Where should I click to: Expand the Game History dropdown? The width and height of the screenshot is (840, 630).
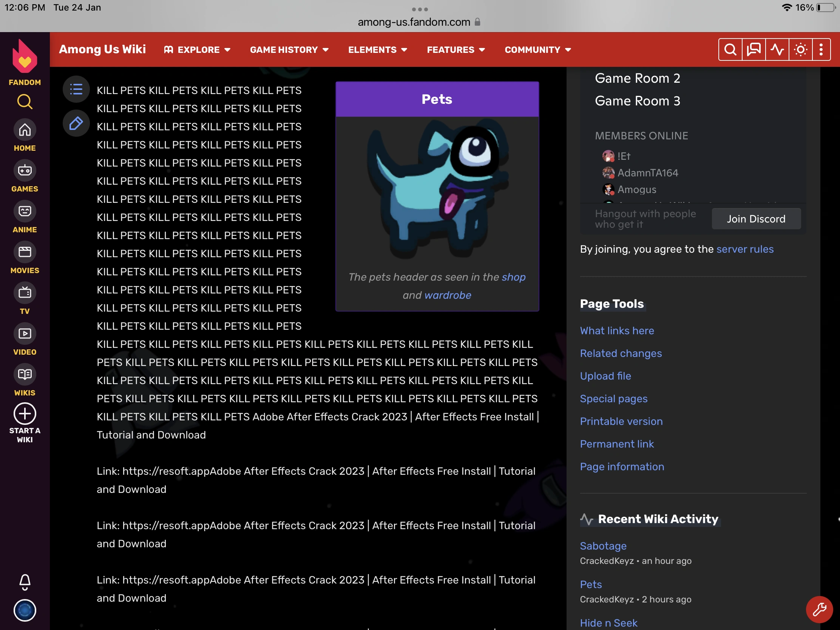pos(289,50)
